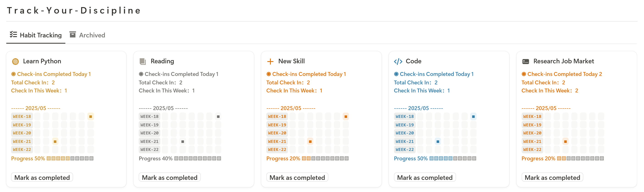Click Learn Python WEEK-21 checked day

pyautogui.click(x=55, y=142)
